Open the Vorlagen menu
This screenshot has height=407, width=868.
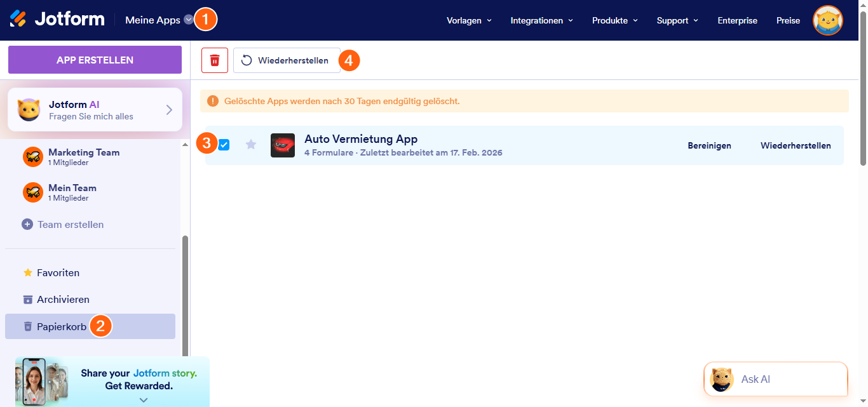click(469, 20)
